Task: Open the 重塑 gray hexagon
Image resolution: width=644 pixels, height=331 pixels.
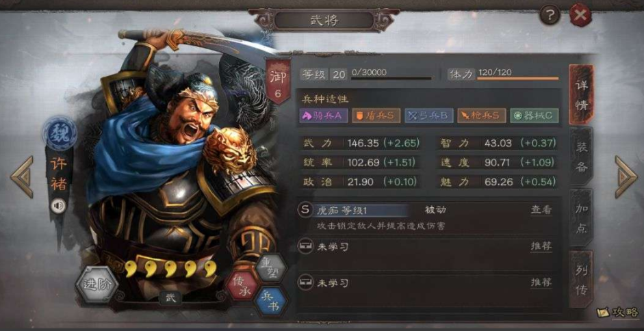Action: pyautogui.click(x=270, y=267)
